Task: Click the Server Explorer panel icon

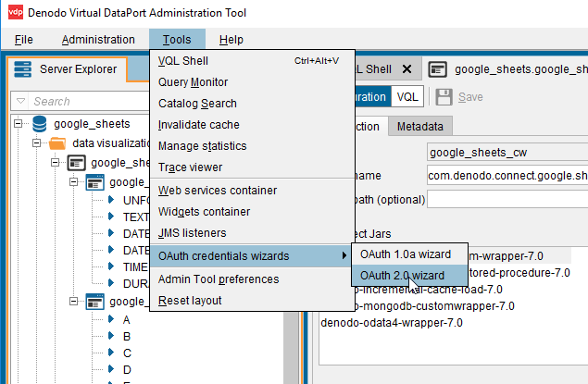Action: pos(22,69)
